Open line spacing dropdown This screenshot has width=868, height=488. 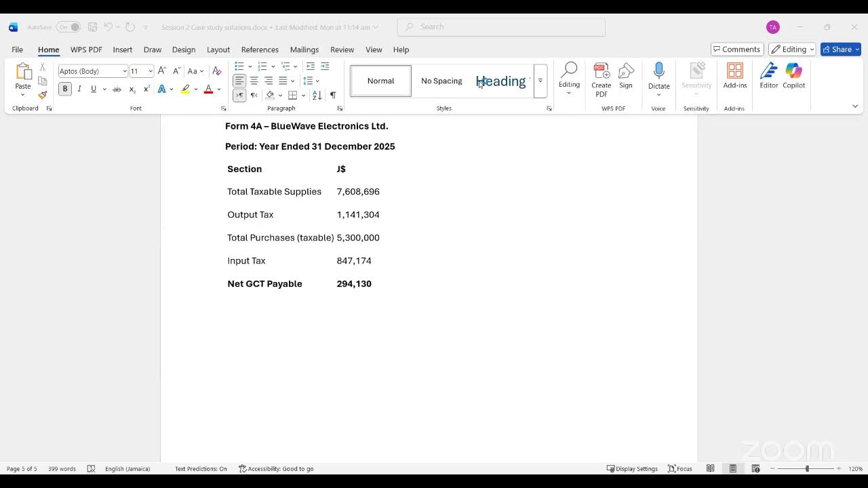click(x=311, y=81)
